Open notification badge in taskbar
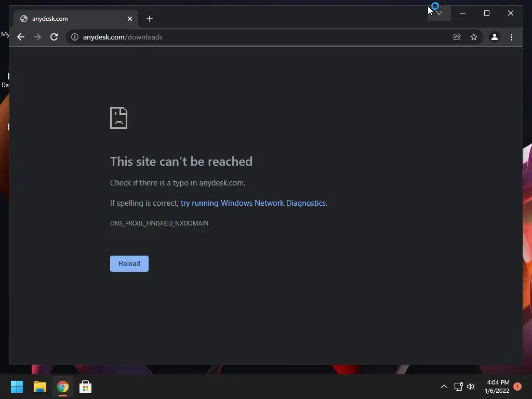Viewport: 532px width, 399px height. pyautogui.click(x=517, y=387)
